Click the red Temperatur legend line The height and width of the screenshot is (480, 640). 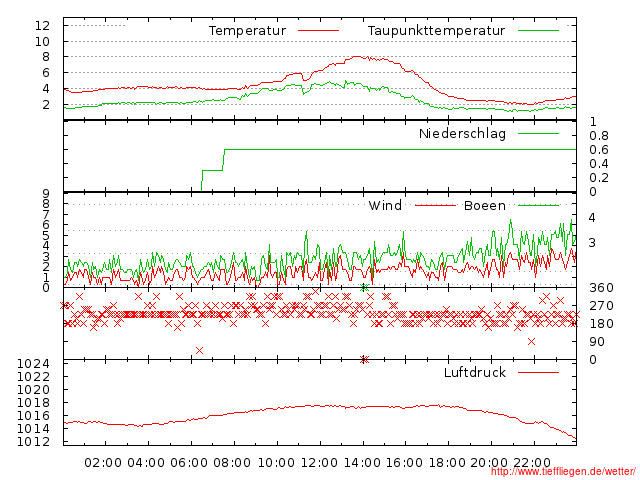click(318, 31)
